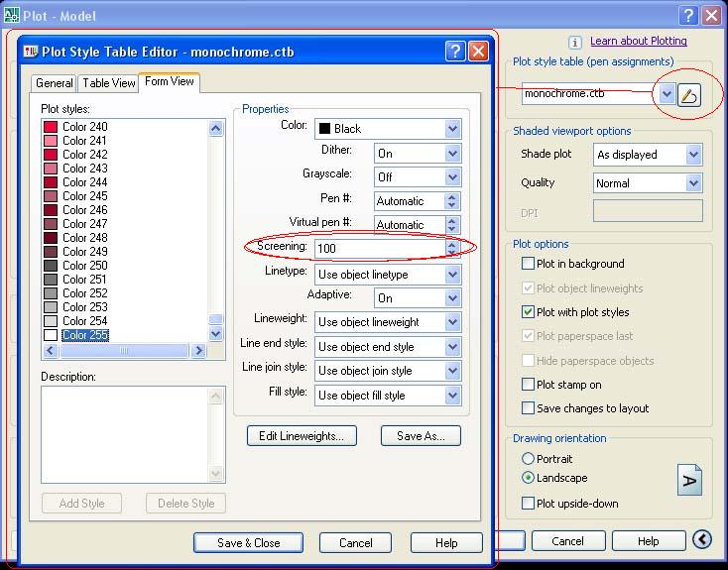Click the Plot - Model window help icon
Screen dimensions: 728x570
pyautogui.click(x=688, y=15)
